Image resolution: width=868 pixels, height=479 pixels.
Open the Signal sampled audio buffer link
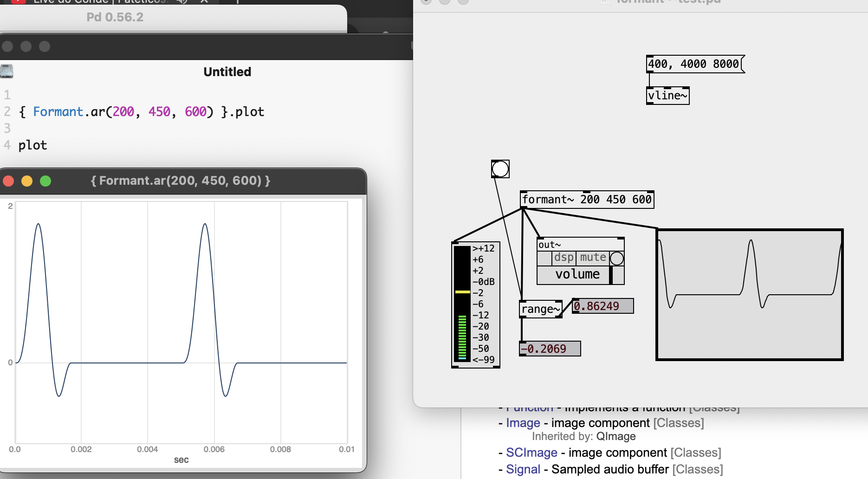click(523, 469)
